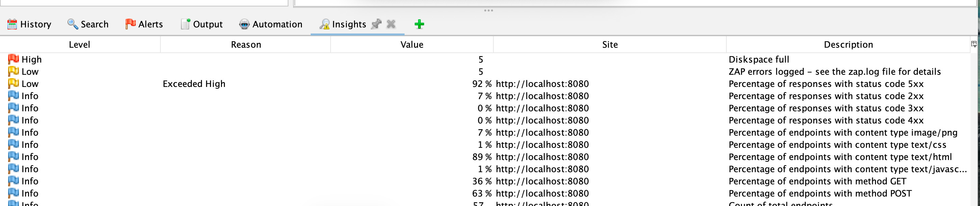Sort insights by the Value column header
980x206 pixels.
[x=412, y=44]
